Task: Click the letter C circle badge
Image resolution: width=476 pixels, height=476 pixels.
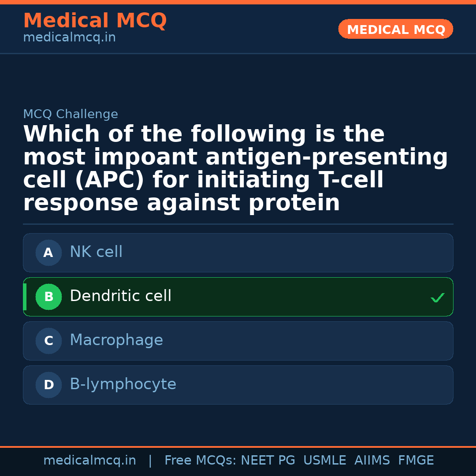Action: pyautogui.click(x=48, y=341)
